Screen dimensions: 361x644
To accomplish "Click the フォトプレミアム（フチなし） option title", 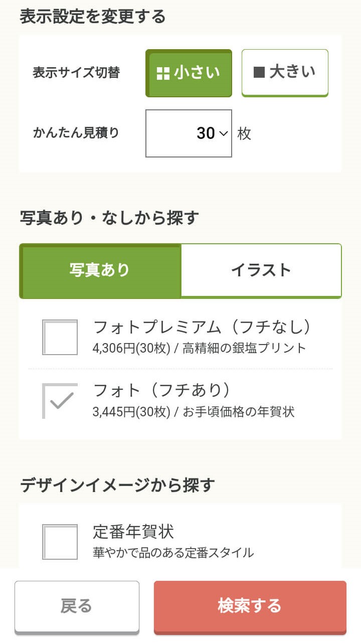I will pos(202,328).
